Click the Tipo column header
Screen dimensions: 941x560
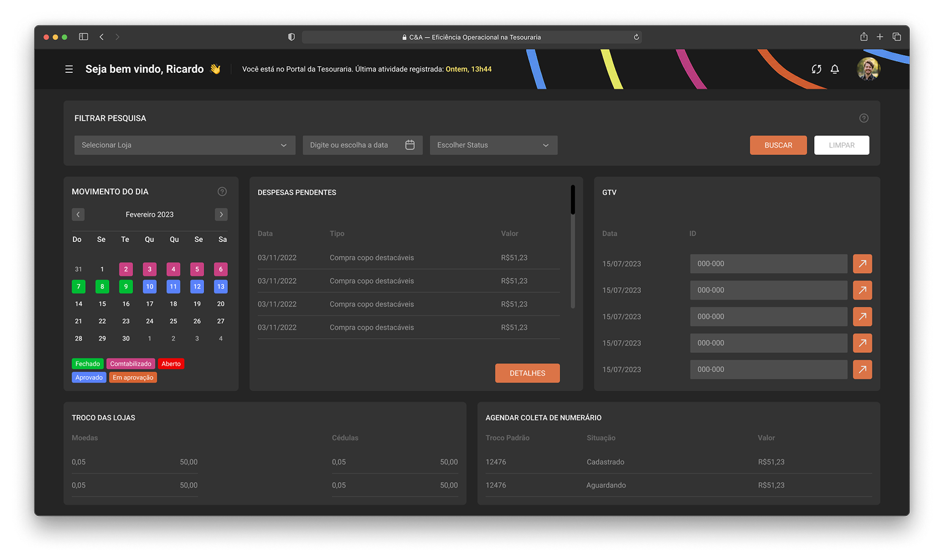[x=337, y=233]
